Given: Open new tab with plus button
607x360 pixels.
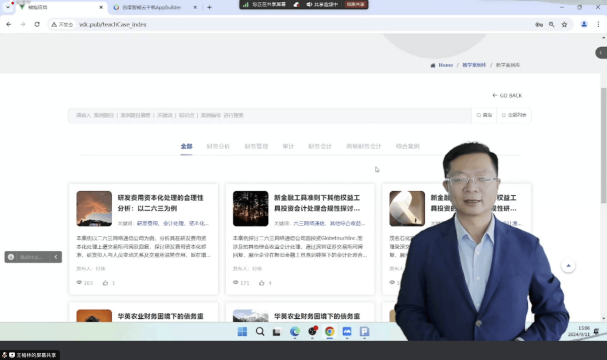Looking at the screenshot, I should tap(209, 7).
